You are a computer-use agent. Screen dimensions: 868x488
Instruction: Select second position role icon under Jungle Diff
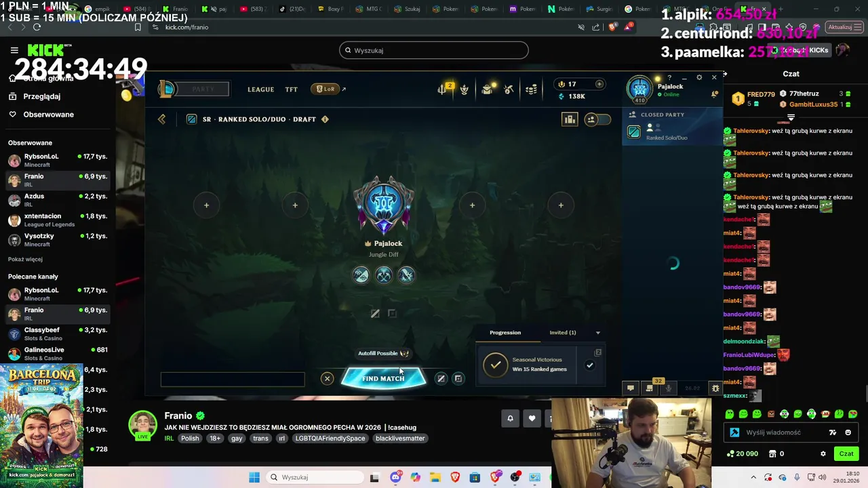click(384, 274)
